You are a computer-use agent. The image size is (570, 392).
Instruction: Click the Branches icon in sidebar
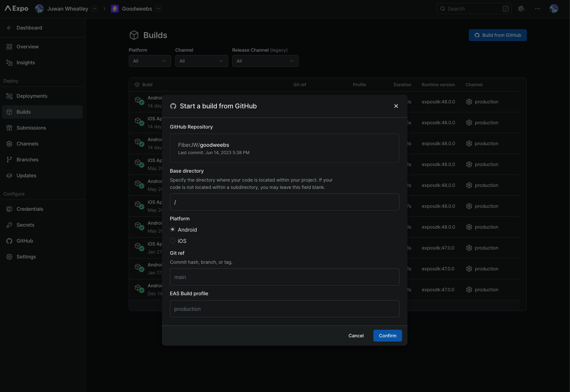[x=9, y=160]
